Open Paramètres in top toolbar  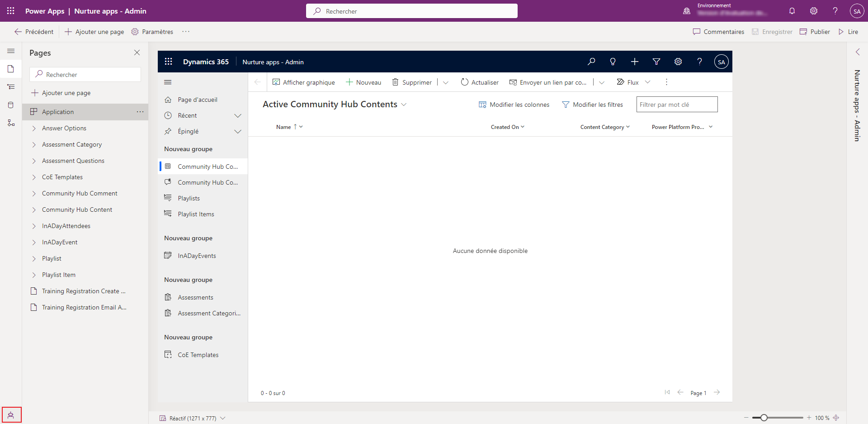152,32
